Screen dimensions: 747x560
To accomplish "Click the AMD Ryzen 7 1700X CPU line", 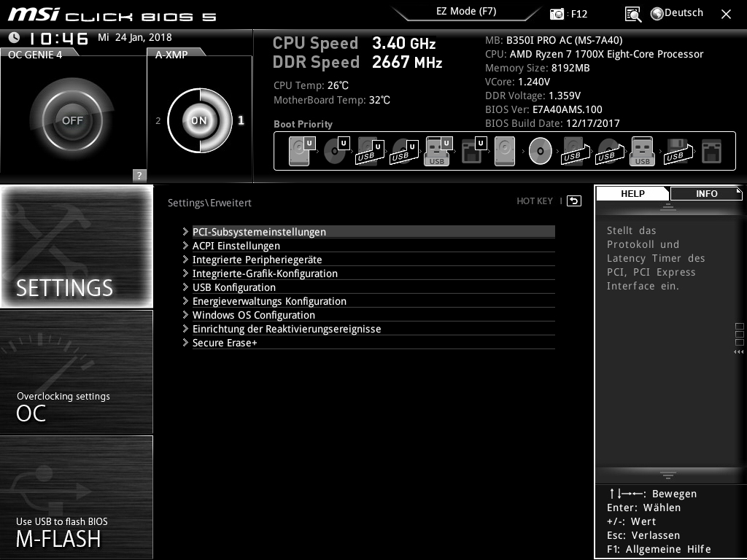I will [x=594, y=54].
